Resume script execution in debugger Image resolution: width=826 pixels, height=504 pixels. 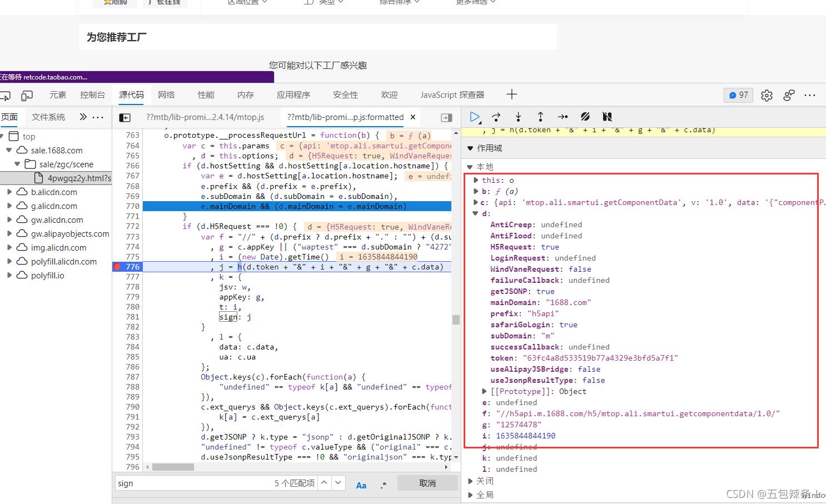(x=474, y=117)
